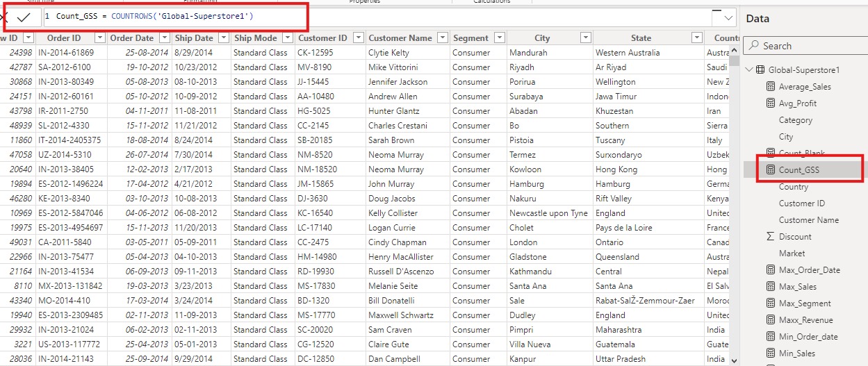Click the Min_Order_date measure calculator icon
This screenshot has height=366, width=868.
click(770, 336)
